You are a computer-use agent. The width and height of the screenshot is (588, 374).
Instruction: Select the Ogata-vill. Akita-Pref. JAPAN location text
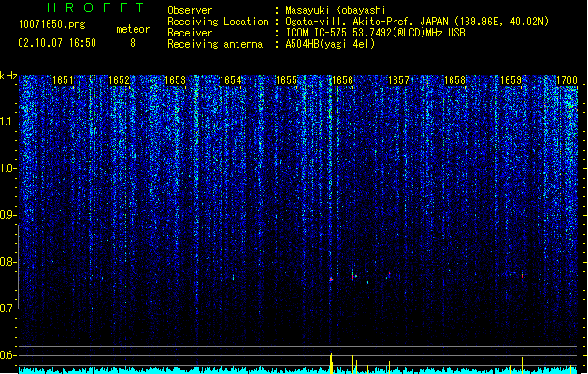(x=417, y=22)
